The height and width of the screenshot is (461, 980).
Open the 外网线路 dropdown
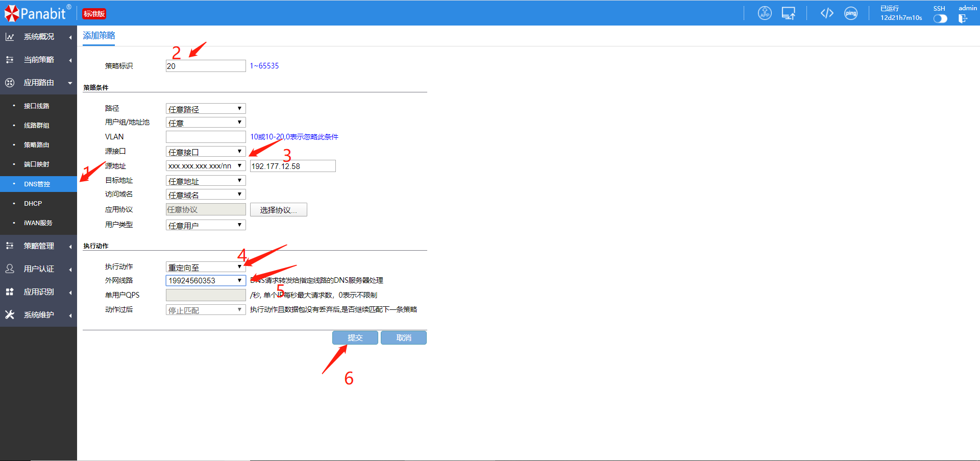click(205, 280)
